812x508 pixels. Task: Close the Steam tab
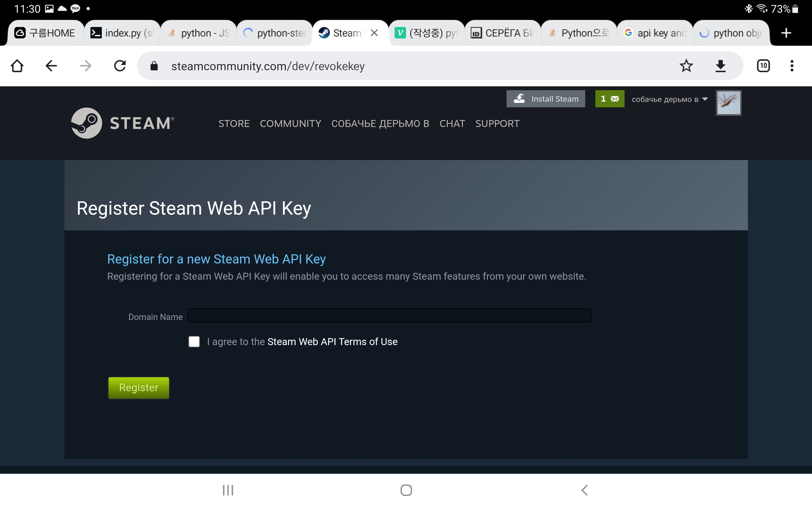coord(375,33)
